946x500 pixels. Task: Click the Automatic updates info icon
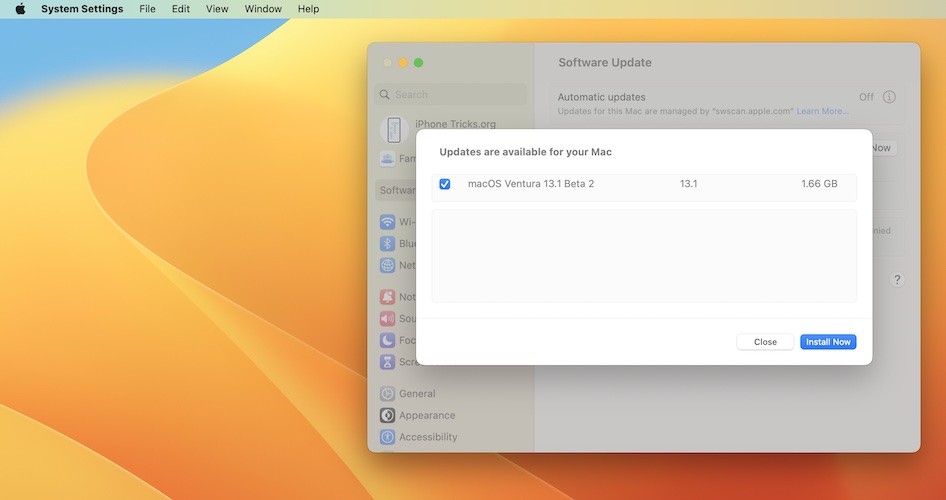889,97
